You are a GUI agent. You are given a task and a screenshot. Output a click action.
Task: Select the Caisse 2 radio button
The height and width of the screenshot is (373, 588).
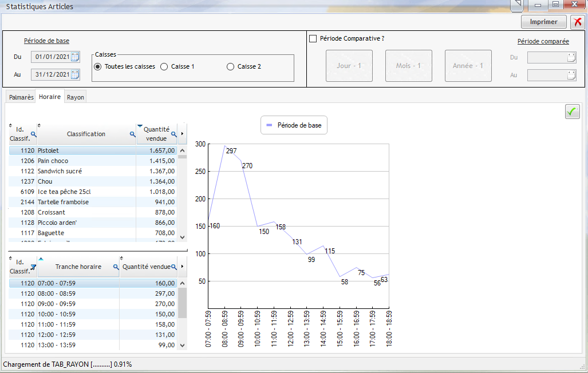231,66
